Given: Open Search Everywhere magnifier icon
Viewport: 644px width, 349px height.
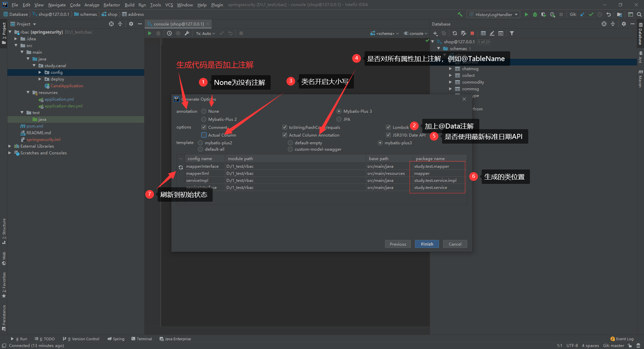Looking at the screenshot, I should coord(639,14).
